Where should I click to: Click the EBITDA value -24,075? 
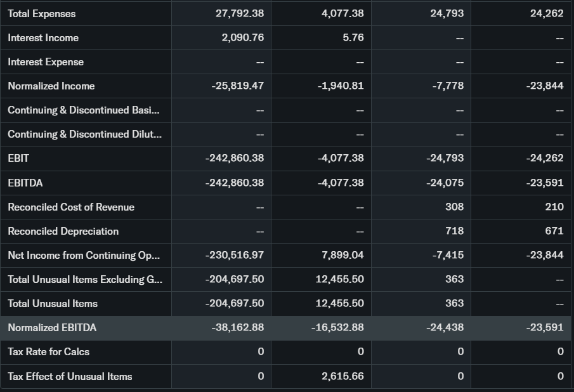click(445, 183)
